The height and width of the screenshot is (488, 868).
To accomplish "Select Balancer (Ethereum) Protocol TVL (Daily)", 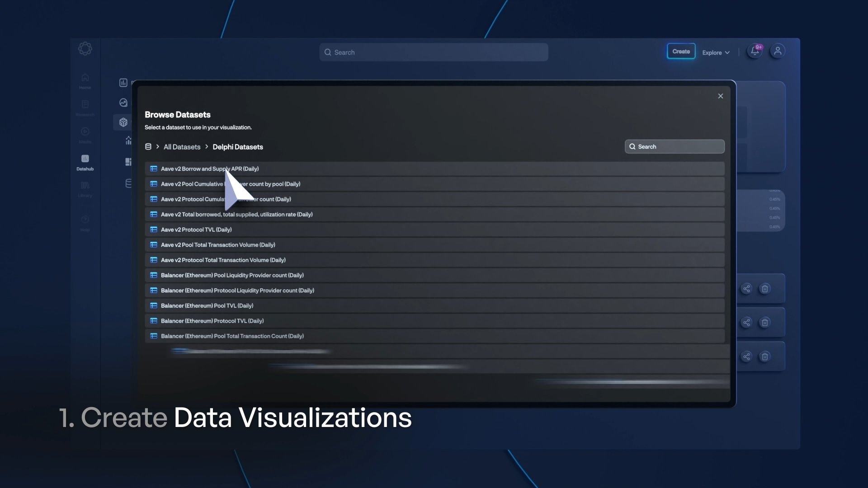I will pos(434,321).
